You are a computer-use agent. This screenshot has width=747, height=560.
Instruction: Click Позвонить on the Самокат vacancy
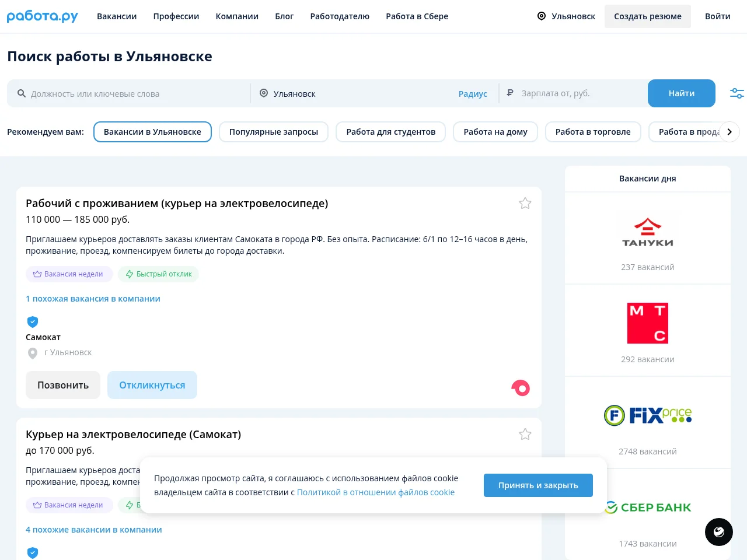click(x=63, y=385)
